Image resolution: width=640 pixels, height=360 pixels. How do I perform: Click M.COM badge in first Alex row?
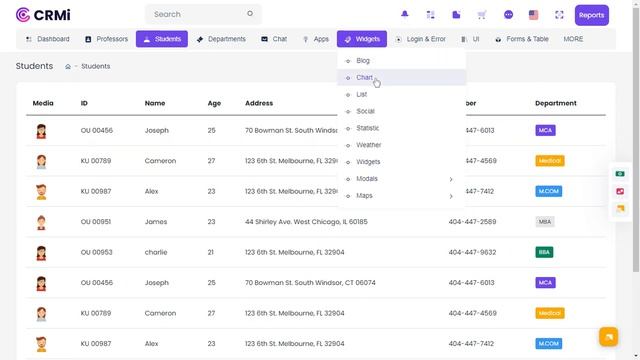[x=549, y=191]
